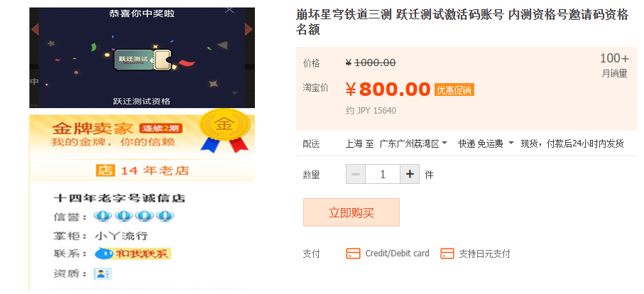Close the prize popup with X icon

pos(229,10)
